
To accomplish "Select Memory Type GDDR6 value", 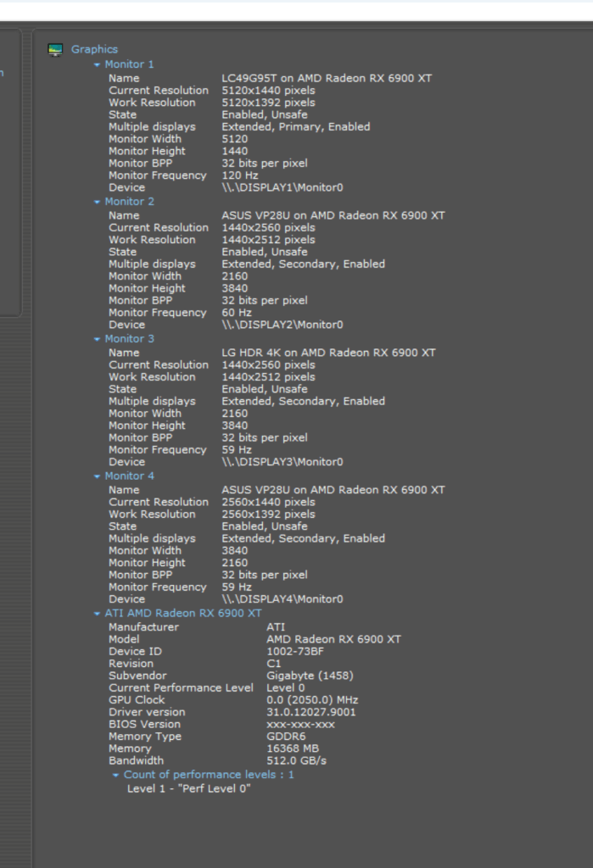I will point(286,737).
